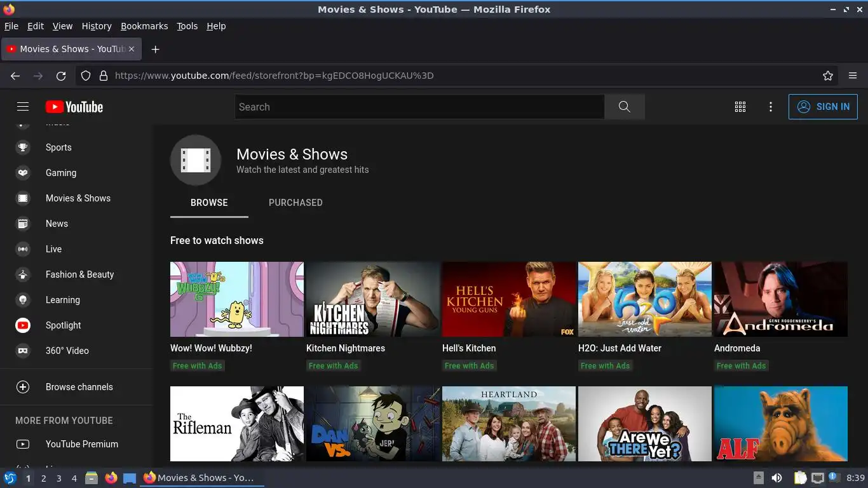Open the ALF thumbnail
Image resolution: width=868 pixels, height=488 pixels.
click(x=781, y=424)
